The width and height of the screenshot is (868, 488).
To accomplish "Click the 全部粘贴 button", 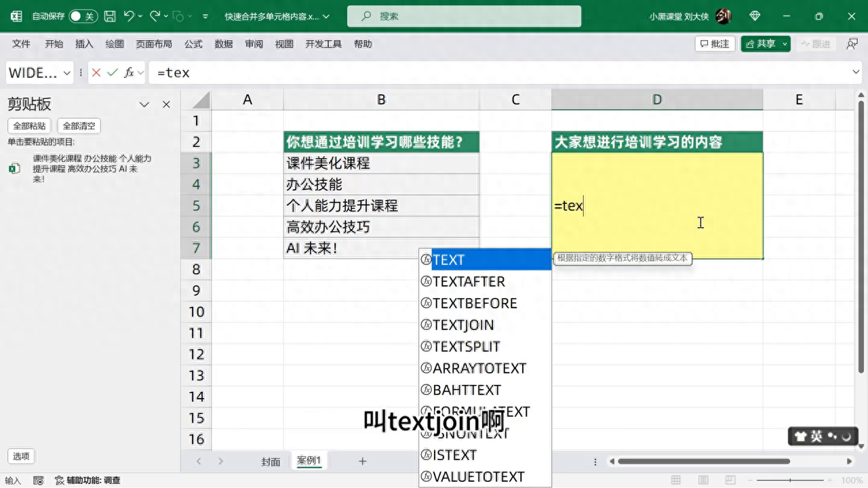I will pyautogui.click(x=30, y=125).
